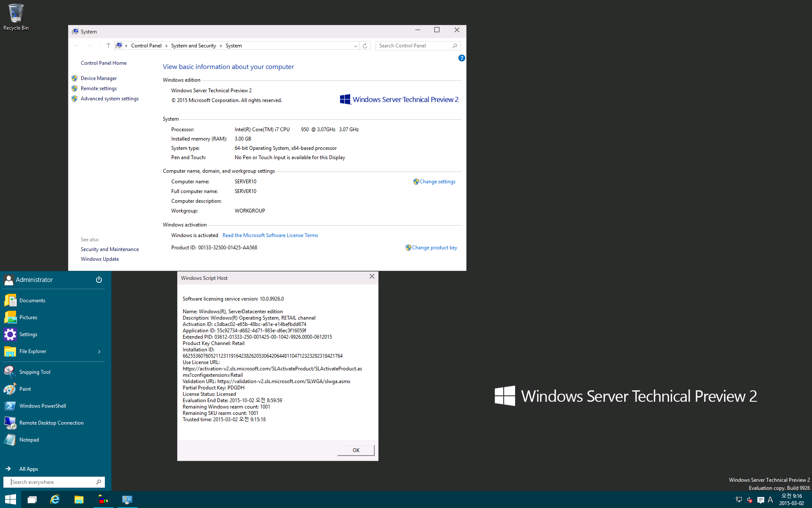The width and height of the screenshot is (812, 508).
Task: Read the Microsoft Software License Terms
Action: [x=270, y=235]
